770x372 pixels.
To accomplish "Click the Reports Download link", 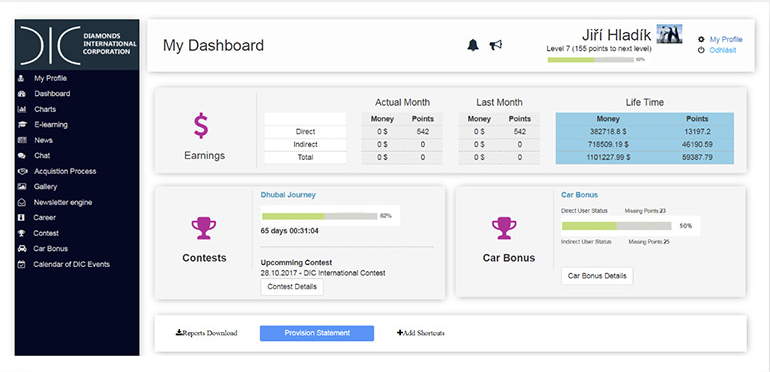I will coord(206,333).
